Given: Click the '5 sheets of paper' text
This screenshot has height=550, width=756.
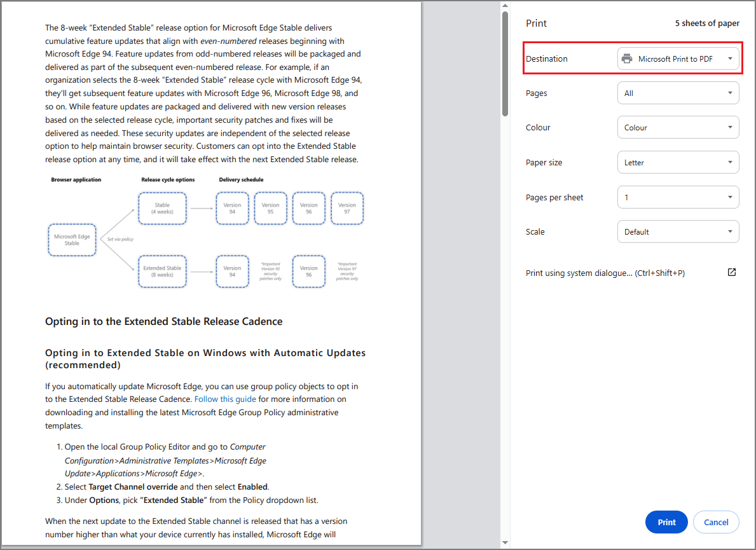Looking at the screenshot, I should 707,23.
